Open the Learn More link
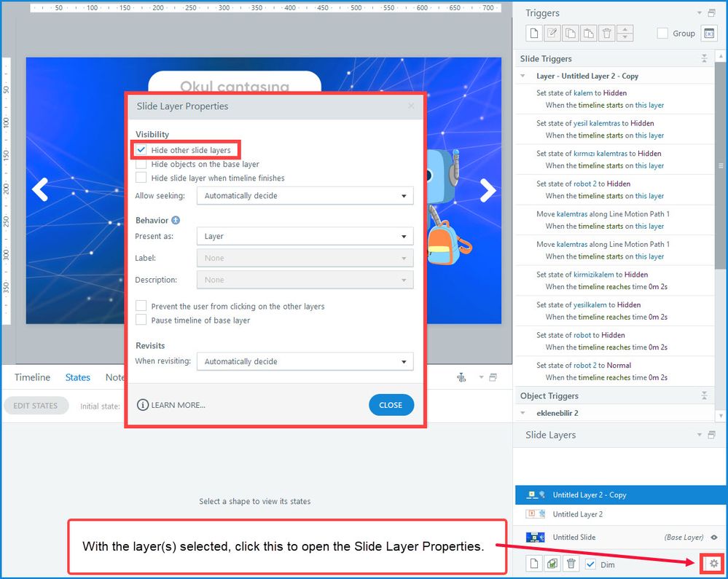Screen dimensions: 728x579 171,405
